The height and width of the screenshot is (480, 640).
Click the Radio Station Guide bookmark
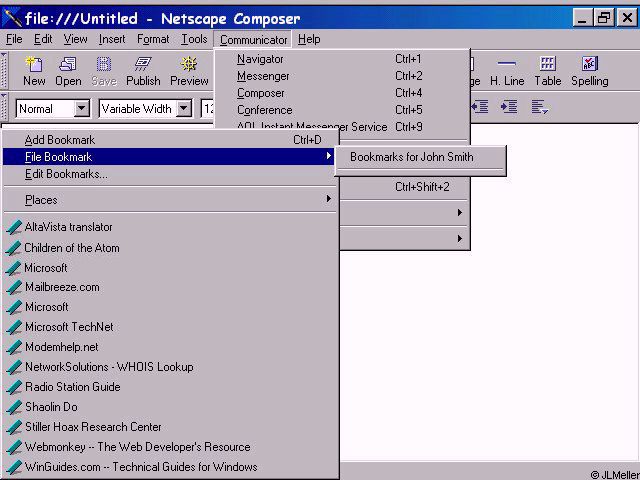coord(73,387)
